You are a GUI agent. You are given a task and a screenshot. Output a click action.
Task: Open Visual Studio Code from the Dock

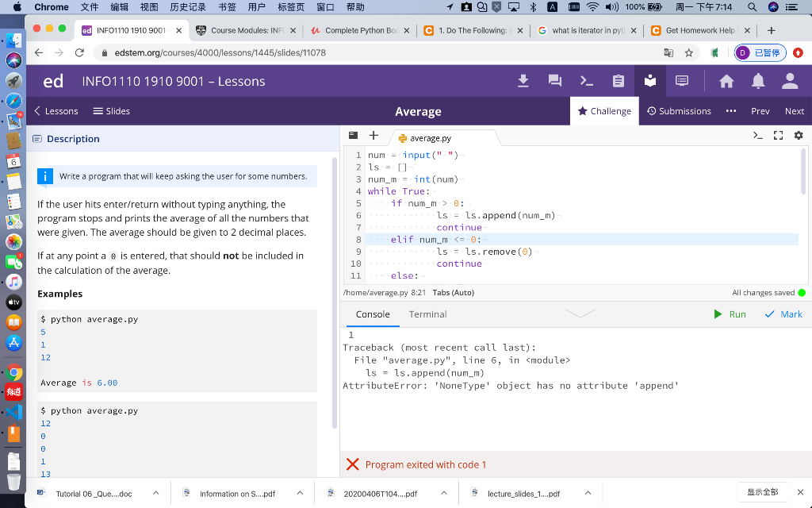[x=14, y=412]
